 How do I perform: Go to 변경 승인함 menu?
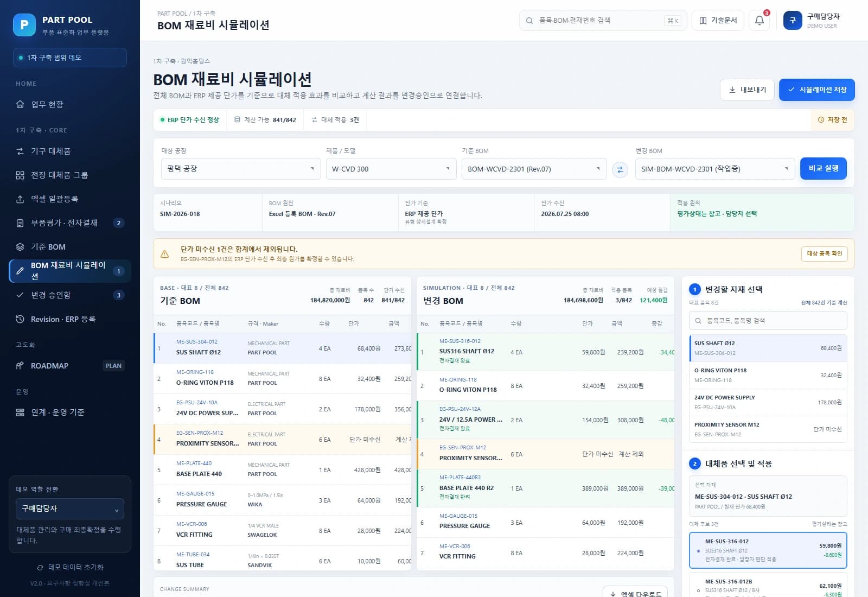70,295
